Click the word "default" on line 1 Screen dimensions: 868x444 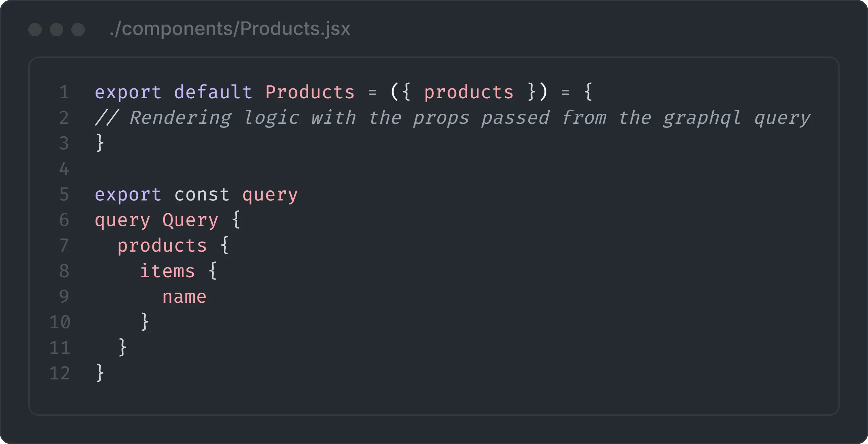click(x=213, y=92)
